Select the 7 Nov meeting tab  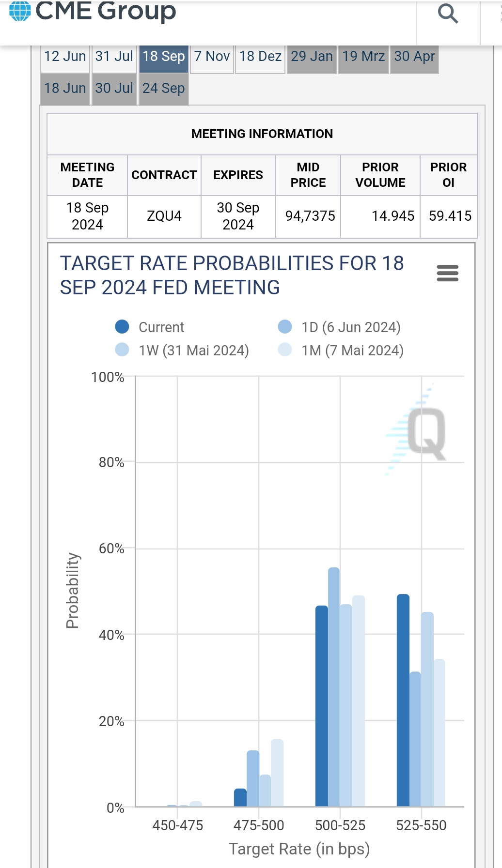212,57
